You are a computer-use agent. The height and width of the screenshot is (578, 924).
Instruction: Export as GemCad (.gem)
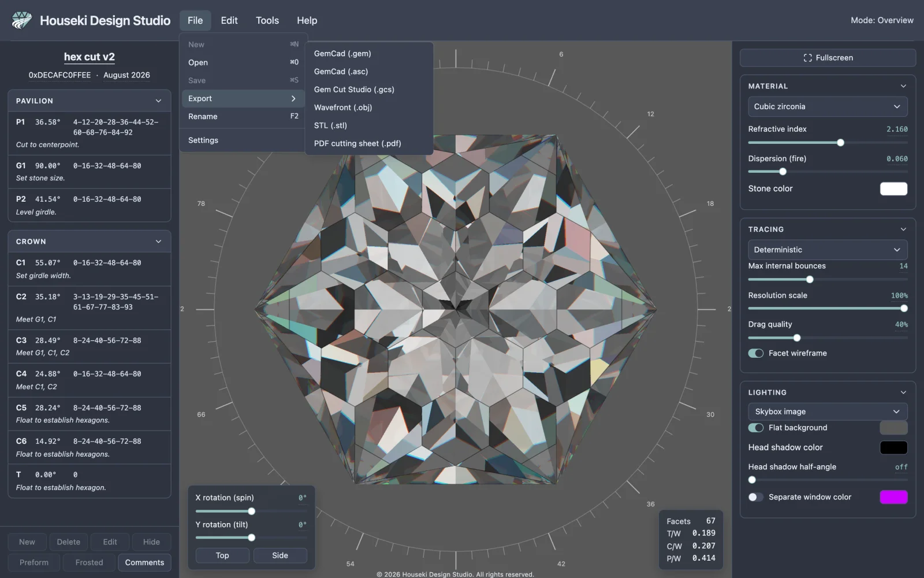click(x=369, y=53)
